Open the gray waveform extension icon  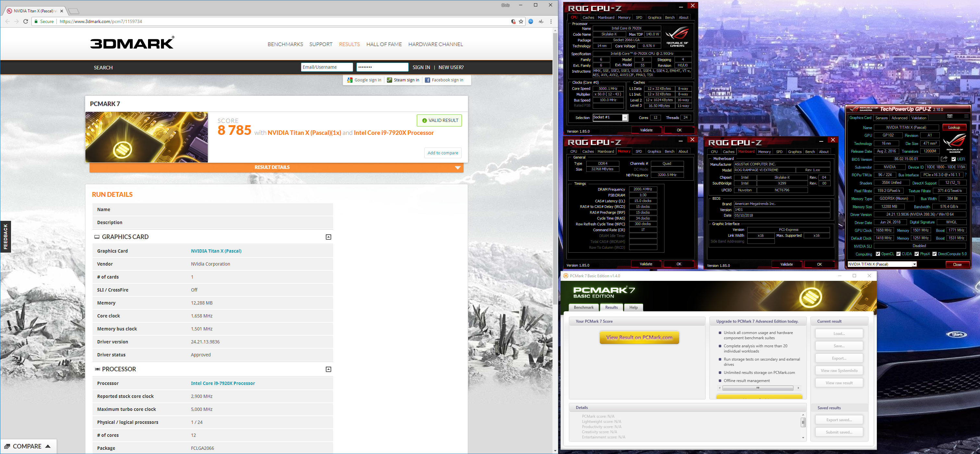point(541,22)
